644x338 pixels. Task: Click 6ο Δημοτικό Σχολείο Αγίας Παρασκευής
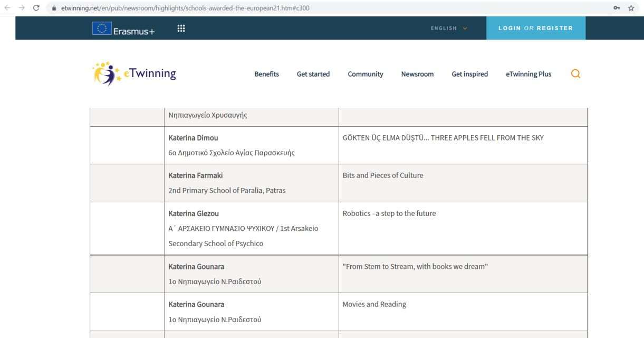point(231,153)
